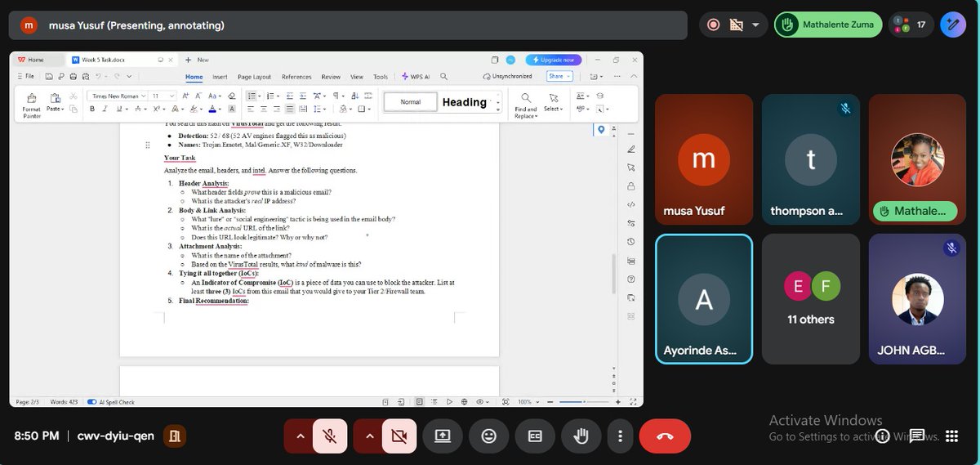
Task: Select musa Yusuf participant tile
Action: tap(704, 159)
